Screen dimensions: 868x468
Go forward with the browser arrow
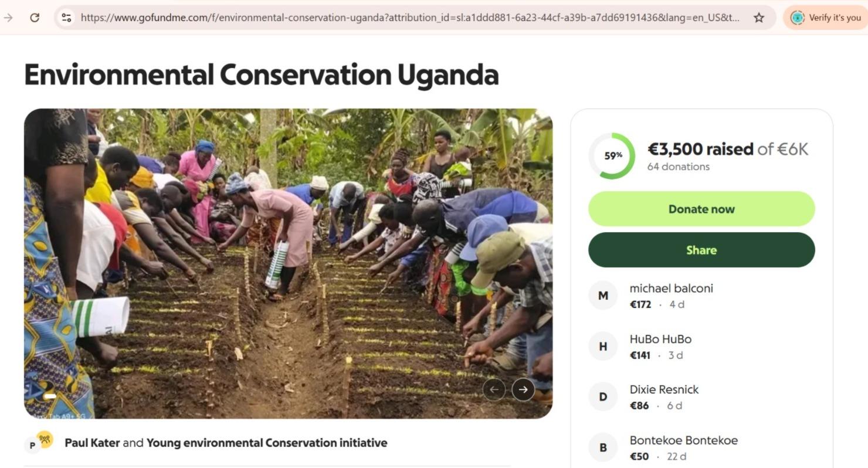coord(8,18)
